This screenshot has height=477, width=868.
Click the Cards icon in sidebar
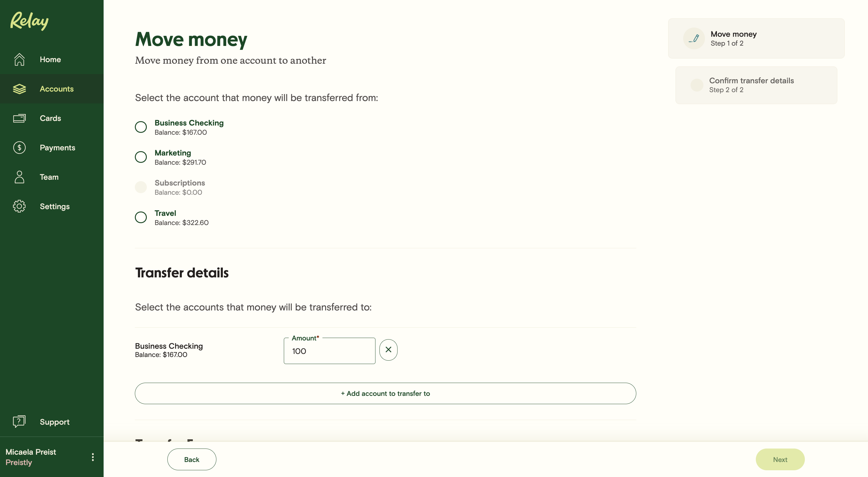click(x=19, y=118)
